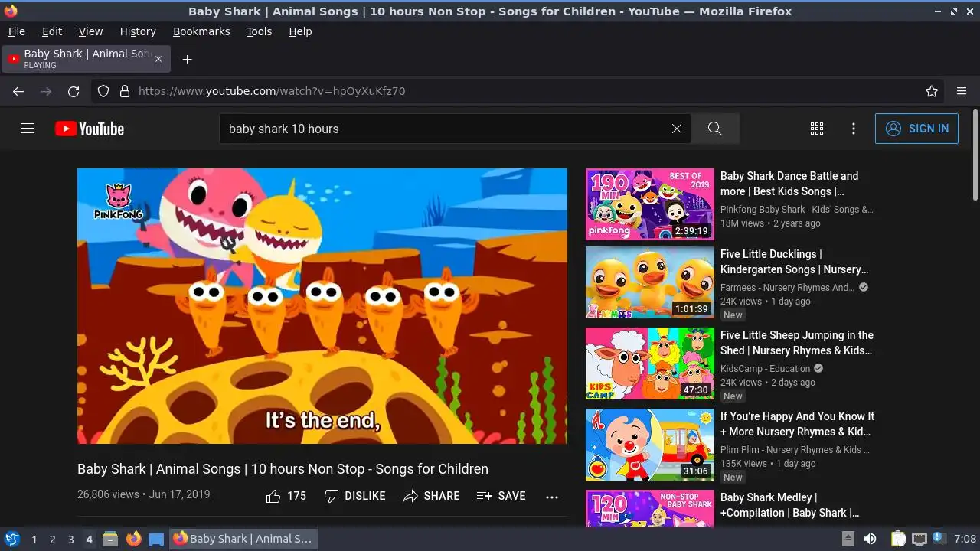
Task: Open more actions ellipsis under the video
Action: point(552,497)
